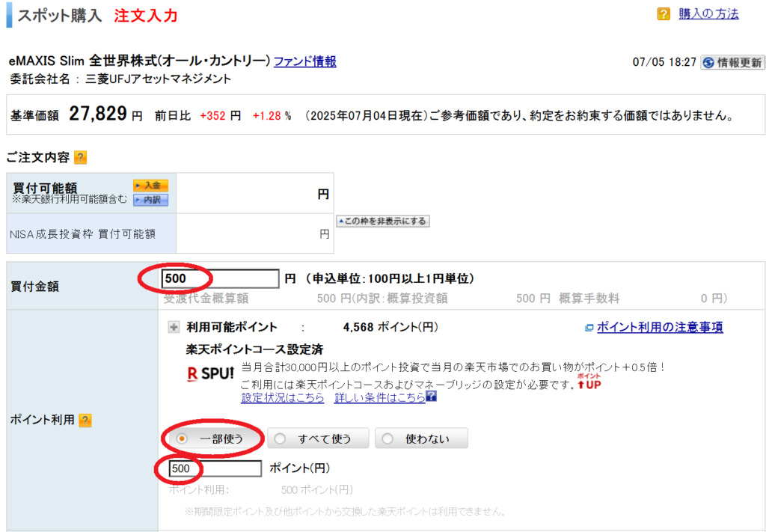Image resolution: width=766 pixels, height=532 pixels.
Task: Refresh prices with the 情報更新 button
Action: 733,63
